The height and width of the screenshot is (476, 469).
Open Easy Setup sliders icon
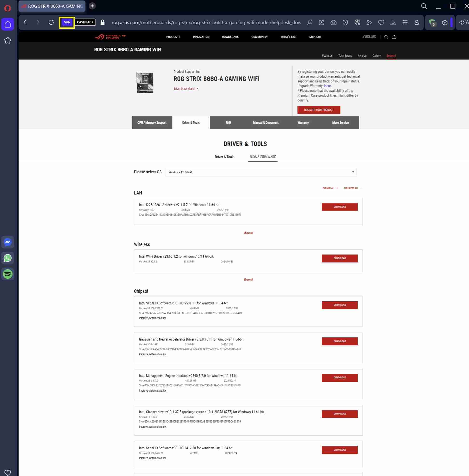(x=405, y=23)
